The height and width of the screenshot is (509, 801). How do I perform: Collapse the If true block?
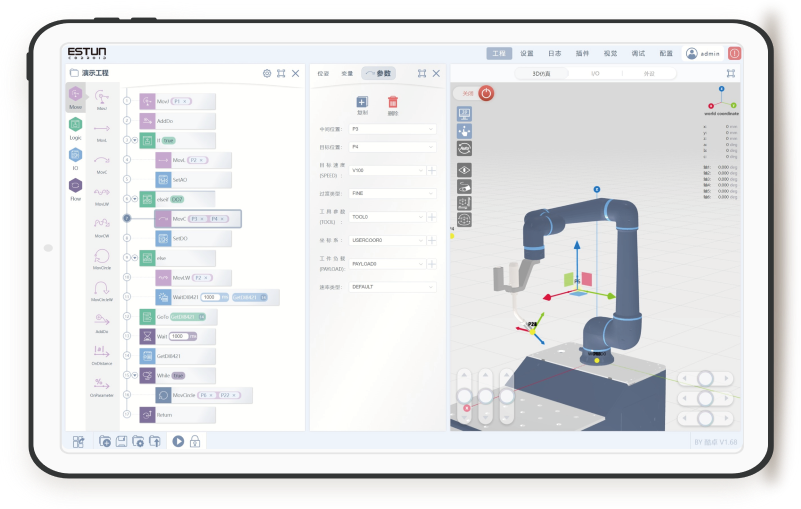tap(135, 140)
